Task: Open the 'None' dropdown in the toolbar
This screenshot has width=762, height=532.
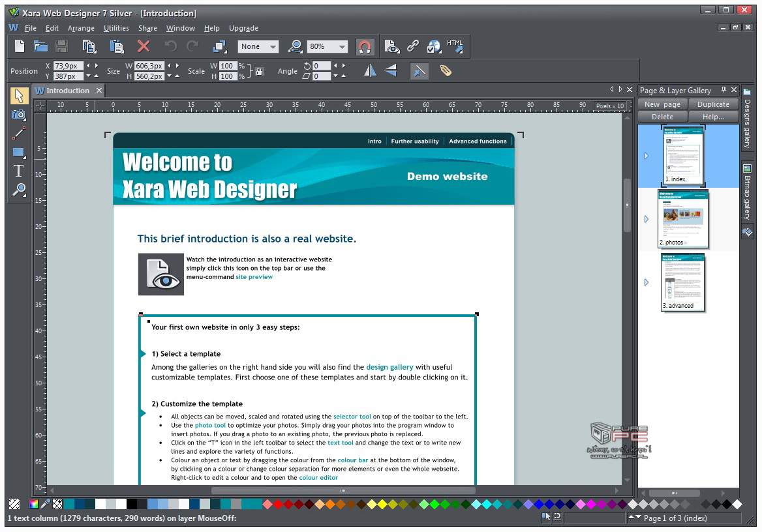Action: click(273, 47)
